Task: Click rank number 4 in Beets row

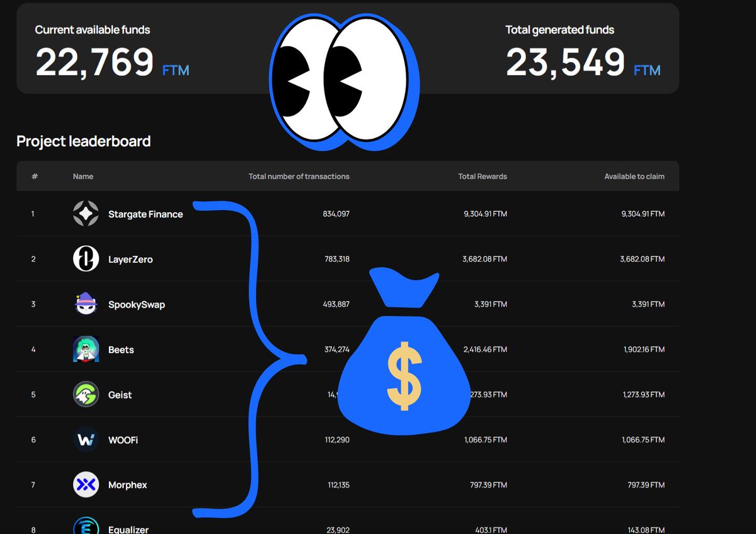Action: 33,349
